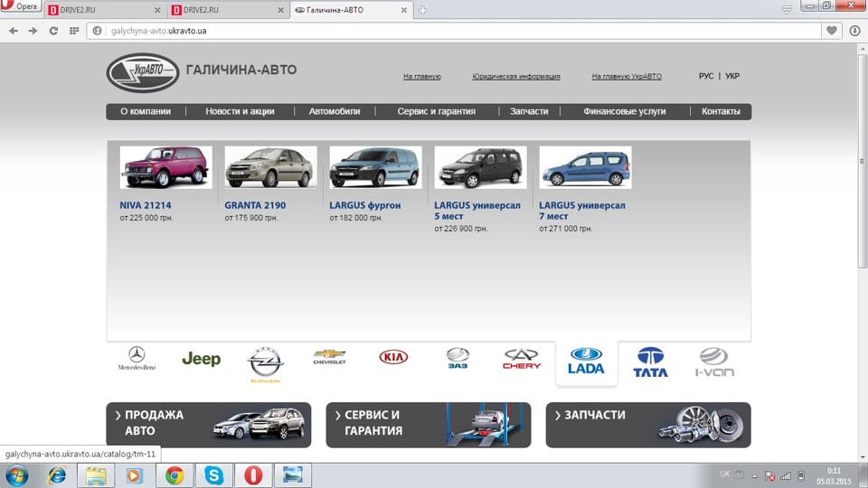Screen dimensions: 868x488
Task: Open the Автомобили menu
Action: [335, 111]
